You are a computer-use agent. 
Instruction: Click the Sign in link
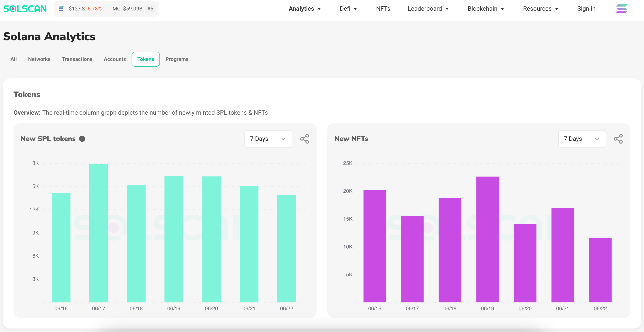(586, 9)
